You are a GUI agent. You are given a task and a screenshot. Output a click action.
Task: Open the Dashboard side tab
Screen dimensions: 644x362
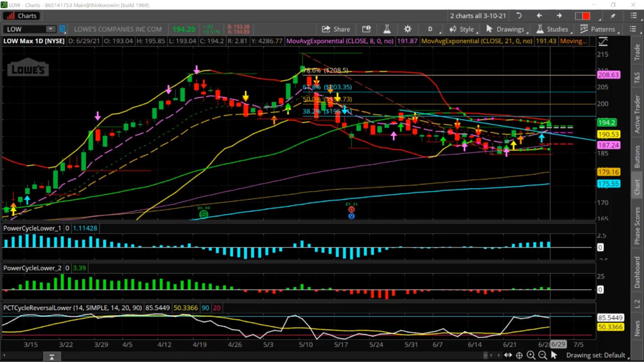(x=637, y=272)
